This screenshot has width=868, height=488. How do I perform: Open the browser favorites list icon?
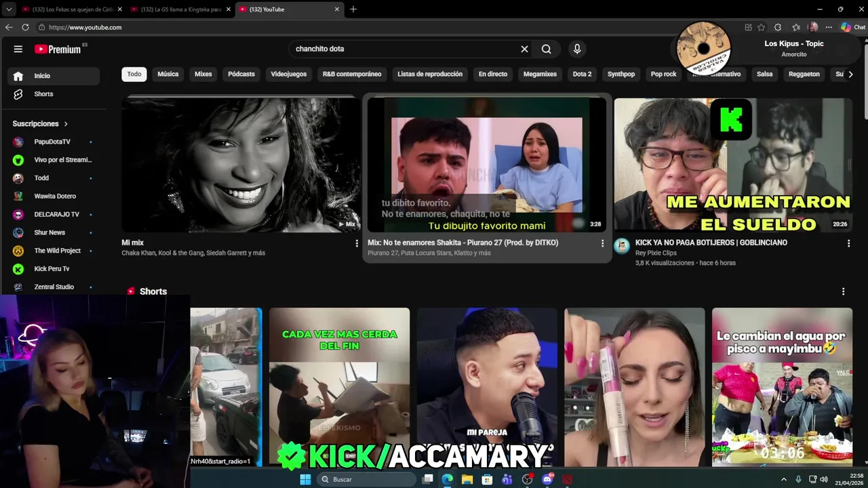click(x=796, y=27)
